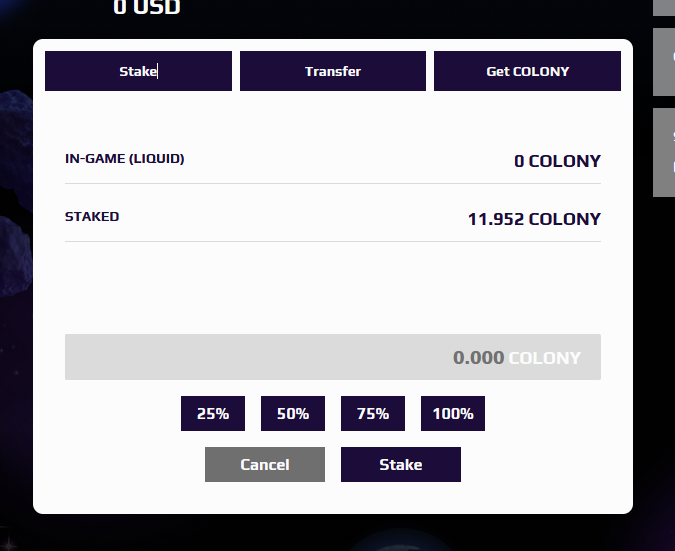Click the IN-GAME (LIQUID) label

(x=125, y=158)
